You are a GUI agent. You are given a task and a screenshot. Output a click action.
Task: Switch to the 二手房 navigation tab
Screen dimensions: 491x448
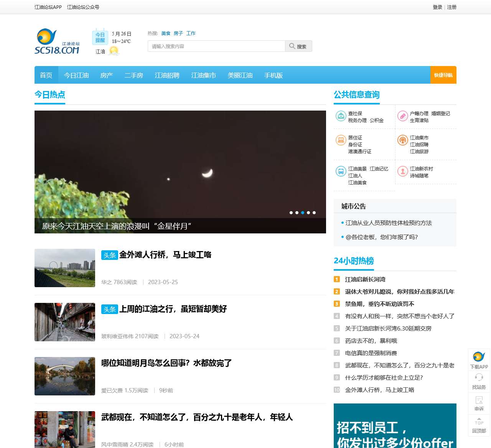pos(134,75)
